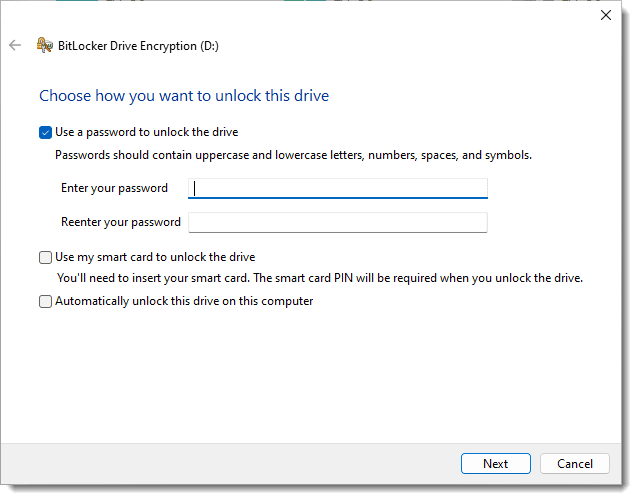Click the Next button
Image resolution: width=637 pixels, height=500 pixels.
[496, 463]
